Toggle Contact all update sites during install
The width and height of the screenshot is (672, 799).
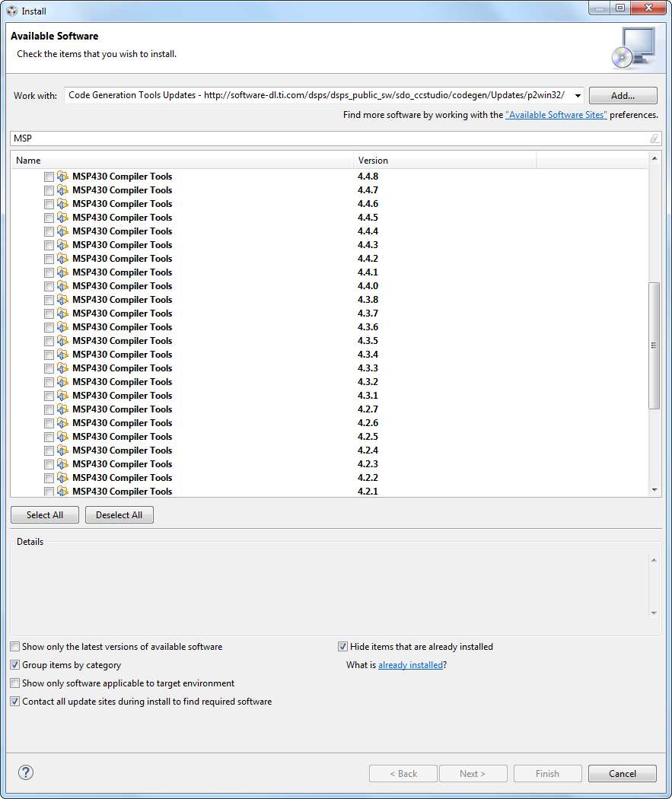(x=15, y=702)
